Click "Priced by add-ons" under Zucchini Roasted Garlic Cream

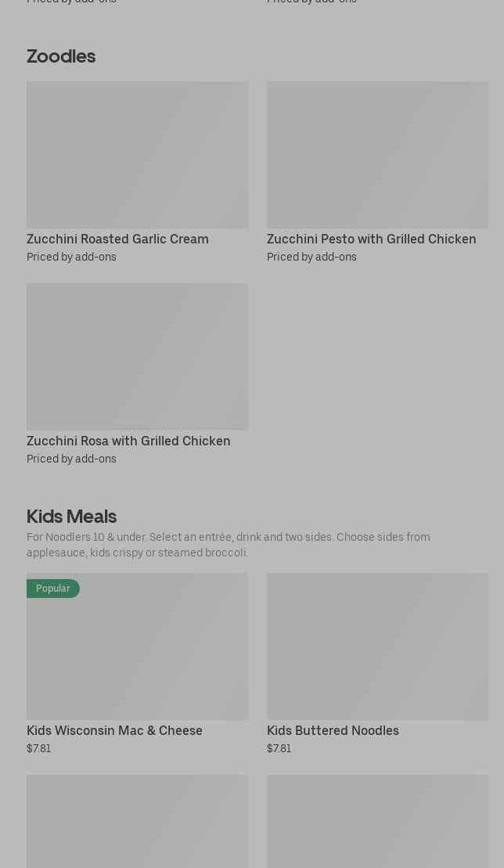click(x=71, y=258)
